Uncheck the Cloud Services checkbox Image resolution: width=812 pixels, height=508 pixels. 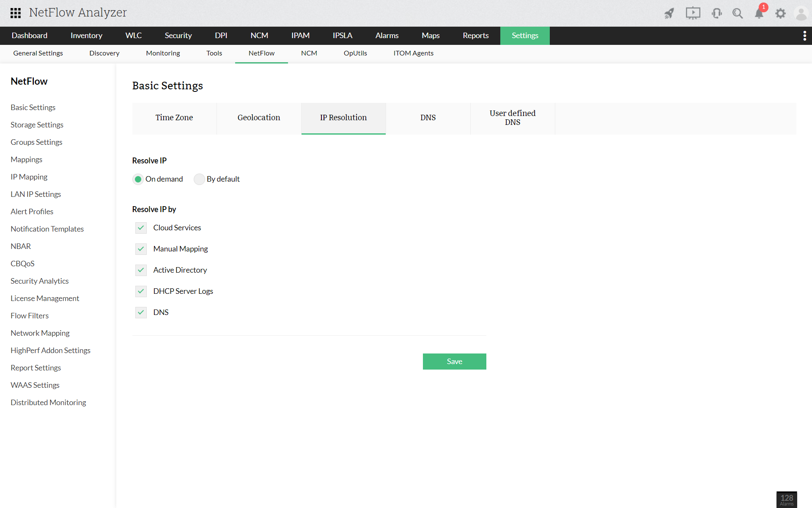(141, 228)
